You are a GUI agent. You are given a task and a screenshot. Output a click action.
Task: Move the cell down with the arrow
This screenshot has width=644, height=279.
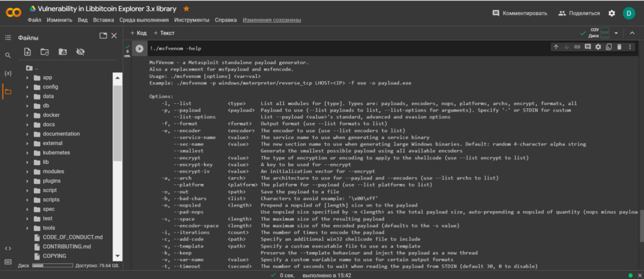coord(567,47)
